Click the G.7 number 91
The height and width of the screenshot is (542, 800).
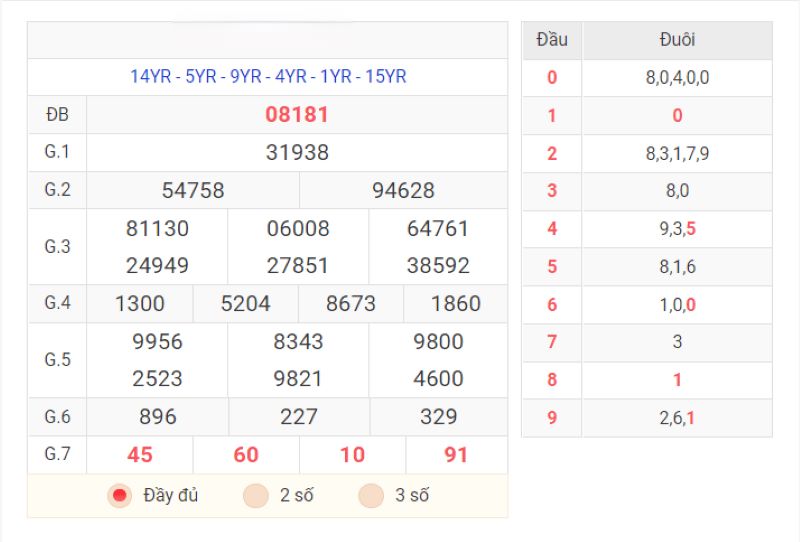tap(456, 455)
